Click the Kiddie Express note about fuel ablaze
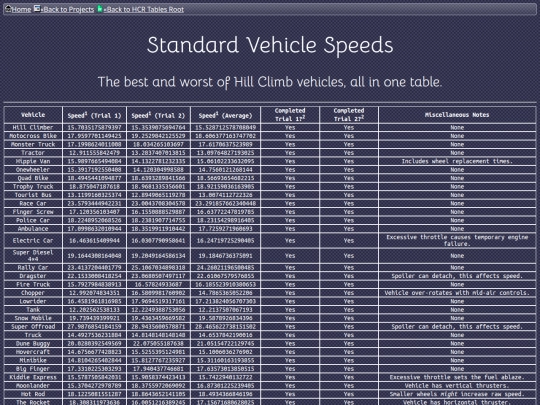The width and height of the screenshot is (540, 405). [457, 377]
